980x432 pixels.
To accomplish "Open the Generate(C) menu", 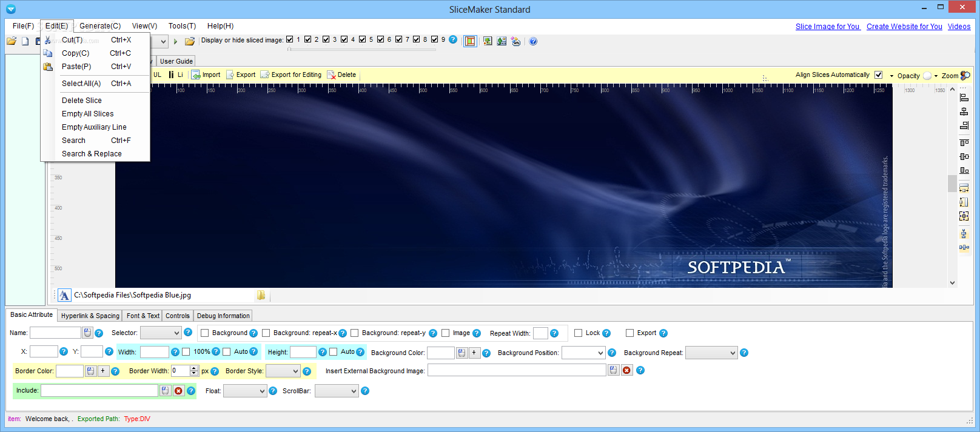I will click(100, 26).
